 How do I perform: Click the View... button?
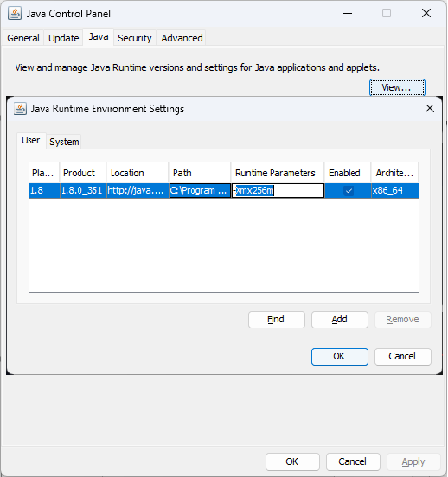[397, 87]
